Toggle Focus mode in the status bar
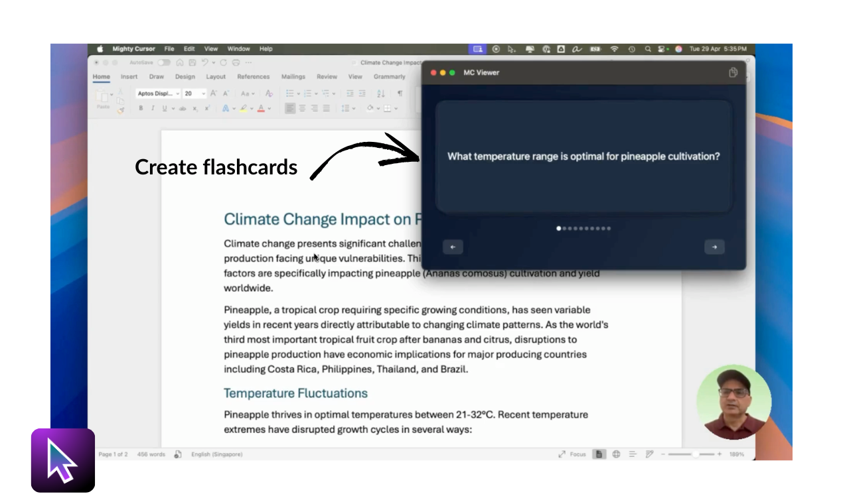843x504 pixels. [x=572, y=454]
